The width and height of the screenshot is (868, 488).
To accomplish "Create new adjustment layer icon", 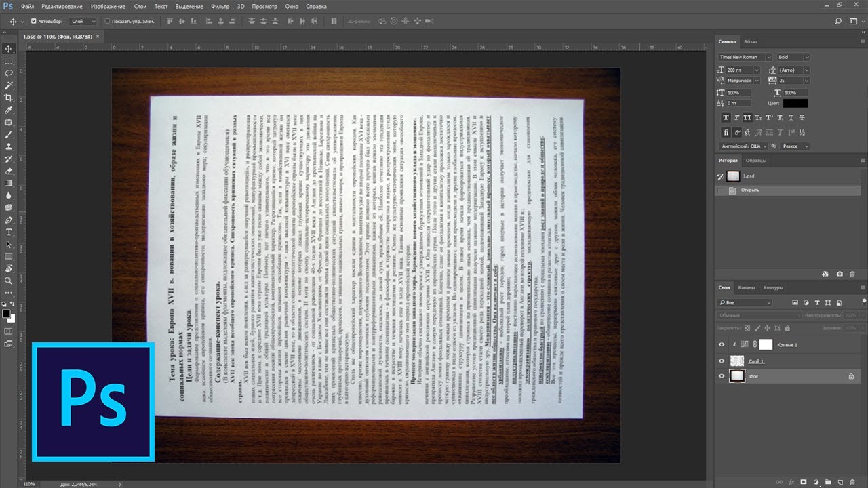I will [815, 482].
